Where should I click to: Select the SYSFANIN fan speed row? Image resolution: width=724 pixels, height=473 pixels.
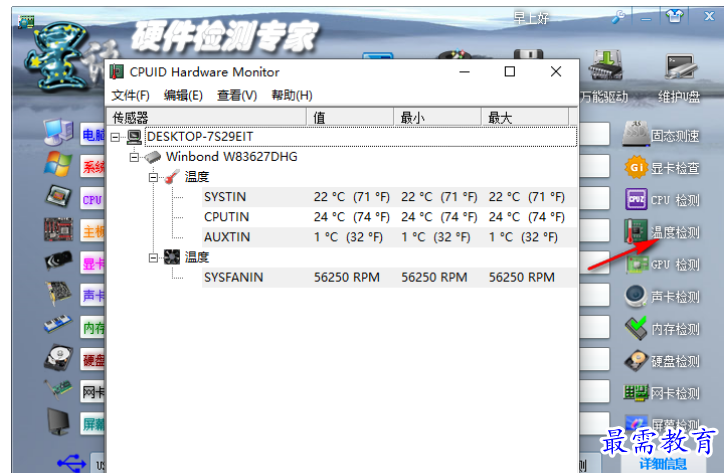pyautogui.click(x=389, y=278)
